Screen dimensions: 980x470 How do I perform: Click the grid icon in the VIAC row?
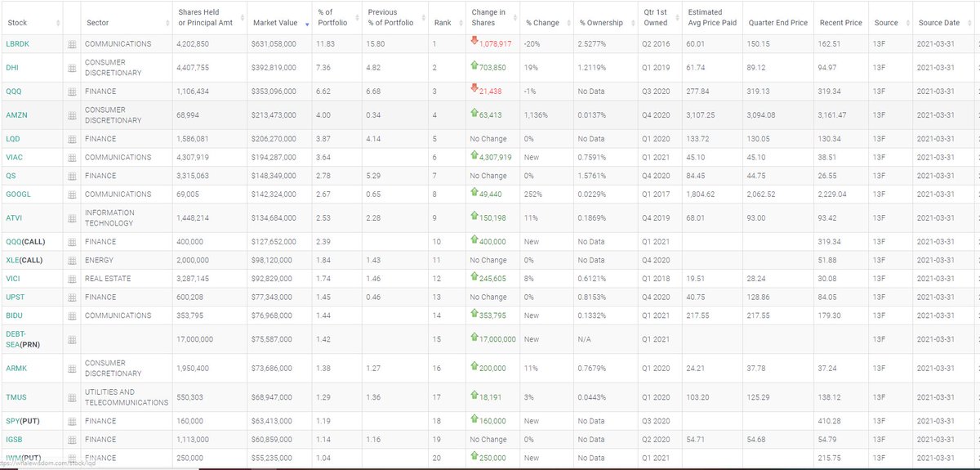click(x=71, y=158)
